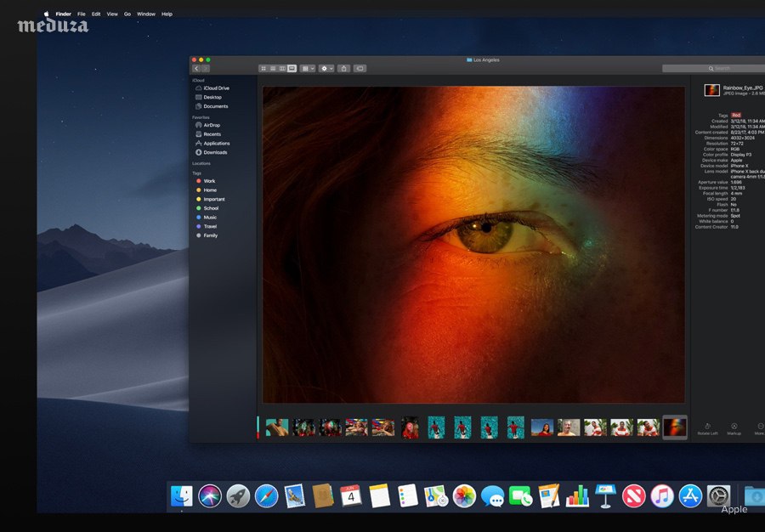This screenshot has height=532, width=765.
Task: Filter by the School tag
Action: point(207,208)
